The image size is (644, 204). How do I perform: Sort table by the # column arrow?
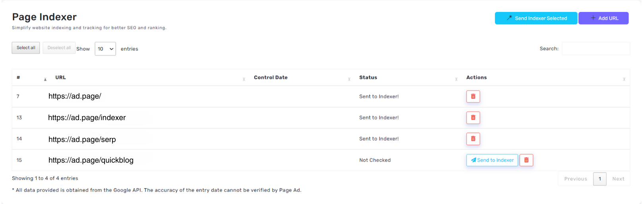tap(45, 79)
